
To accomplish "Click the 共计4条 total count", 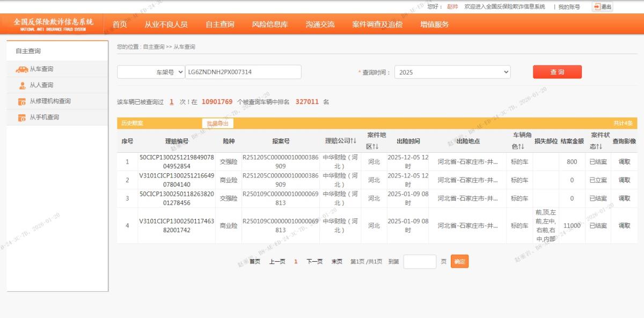I will [x=623, y=123].
